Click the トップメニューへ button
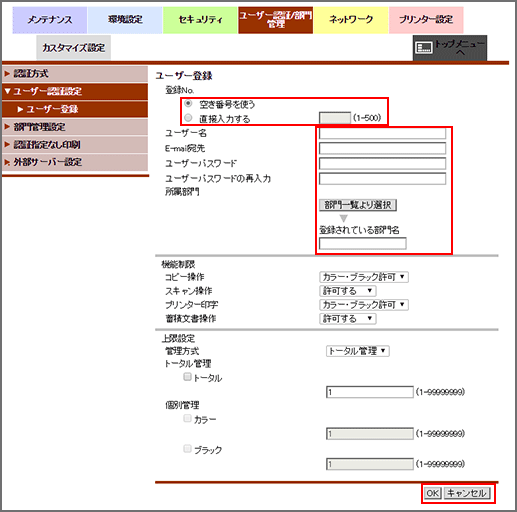517x512 pixels. tap(450, 48)
